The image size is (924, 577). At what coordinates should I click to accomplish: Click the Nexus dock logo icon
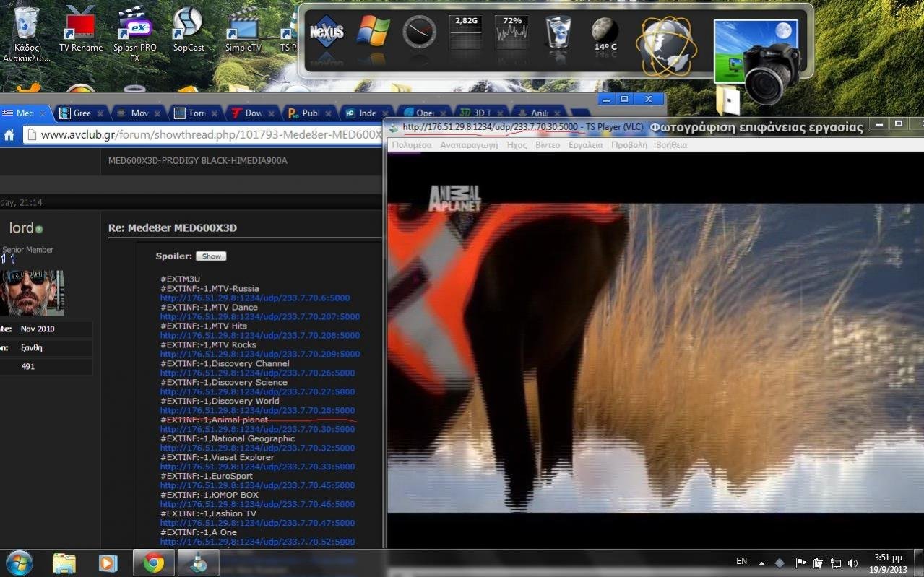click(327, 32)
